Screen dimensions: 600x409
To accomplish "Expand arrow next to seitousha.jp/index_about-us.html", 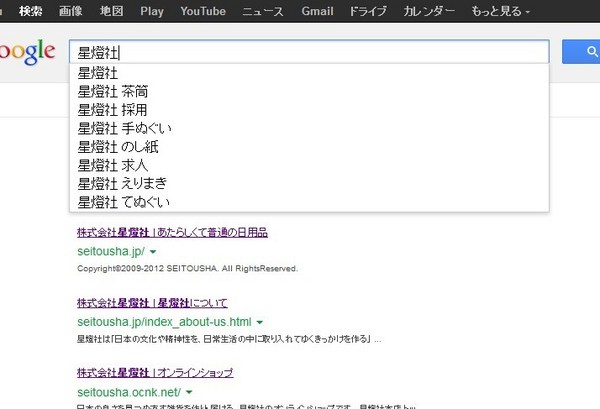I will pyautogui.click(x=259, y=322).
